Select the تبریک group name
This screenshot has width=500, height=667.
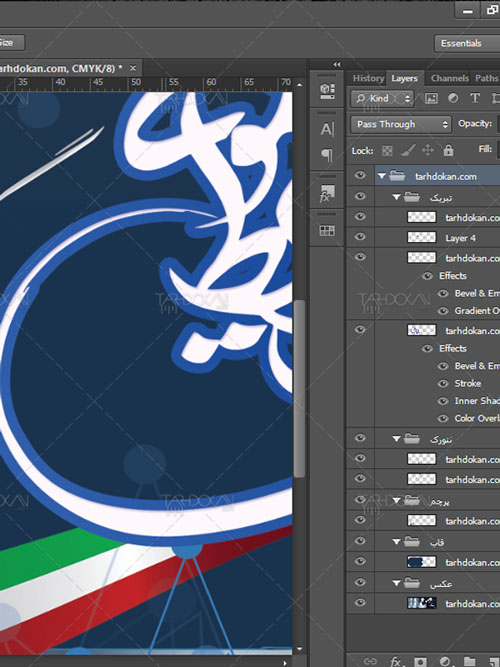pos(441,198)
